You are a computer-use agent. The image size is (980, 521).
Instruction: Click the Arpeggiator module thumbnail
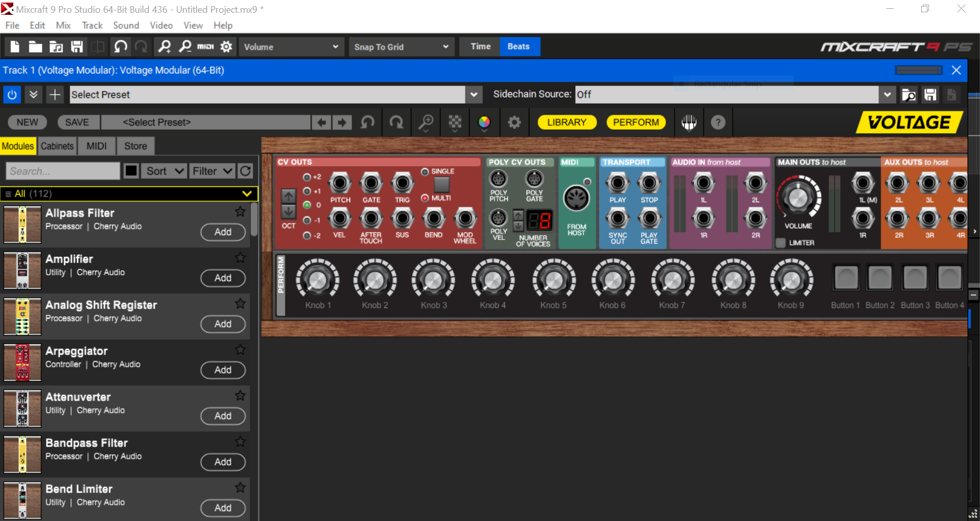22,363
